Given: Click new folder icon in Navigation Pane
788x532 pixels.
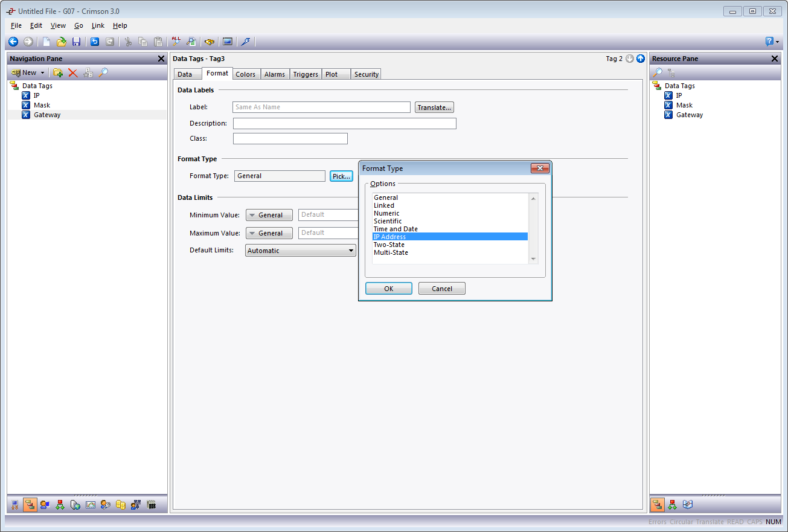Looking at the screenshot, I should click(x=58, y=72).
